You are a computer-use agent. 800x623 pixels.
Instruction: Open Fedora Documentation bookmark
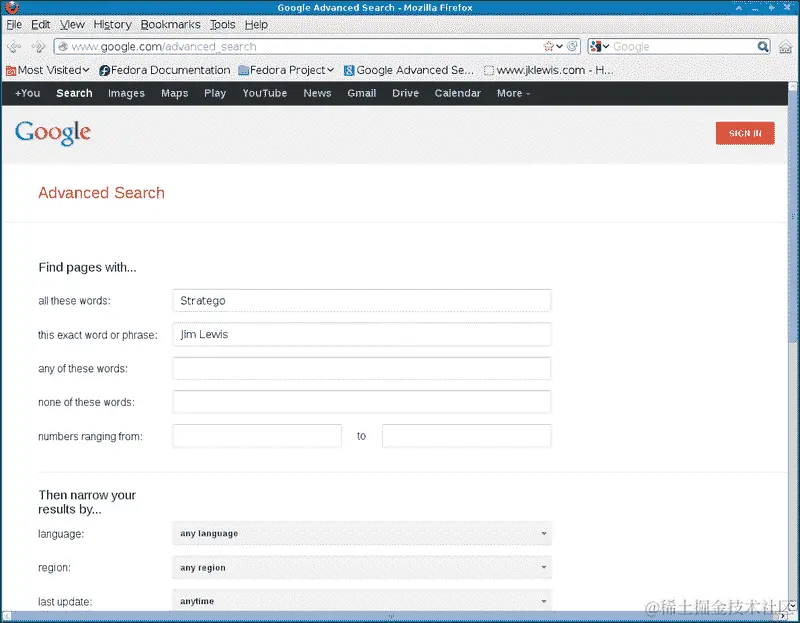tap(164, 70)
